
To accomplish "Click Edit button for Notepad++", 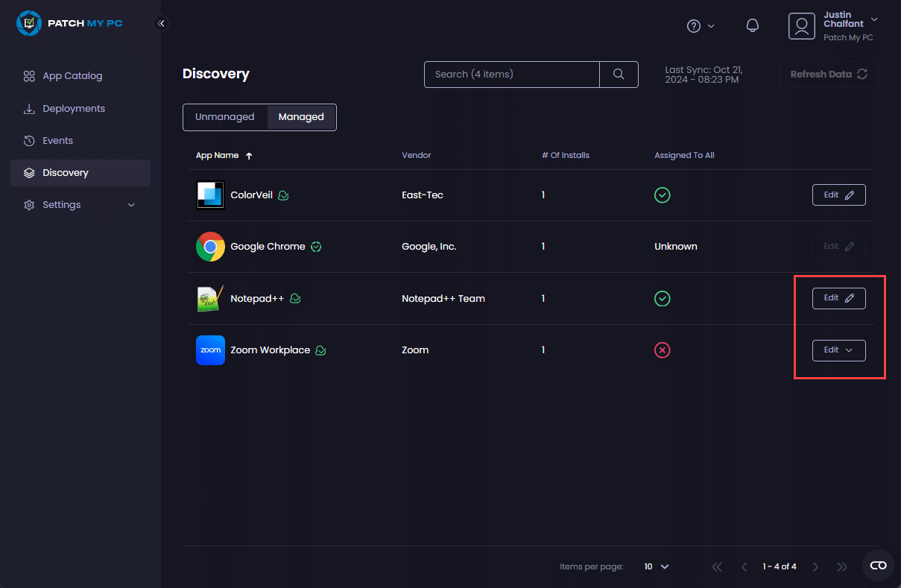I will (838, 298).
